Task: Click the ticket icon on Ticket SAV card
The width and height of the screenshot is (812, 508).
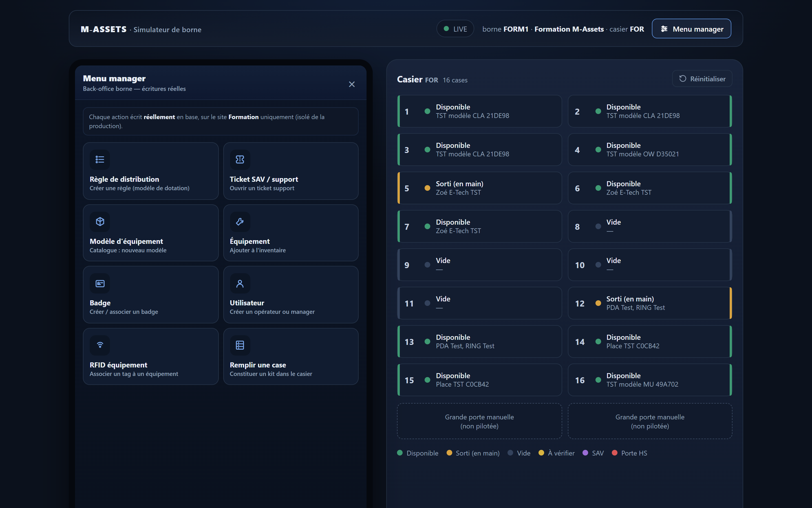Action: [x=240, y=159]
